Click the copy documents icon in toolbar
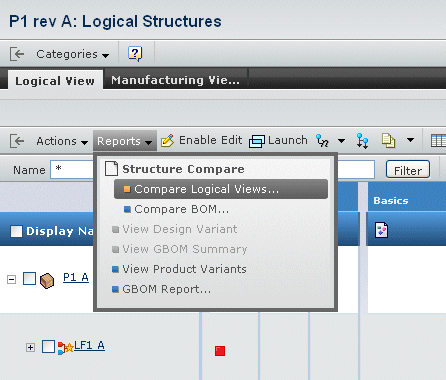The height and width of the screenshot is (380, 446). point(388,141)
